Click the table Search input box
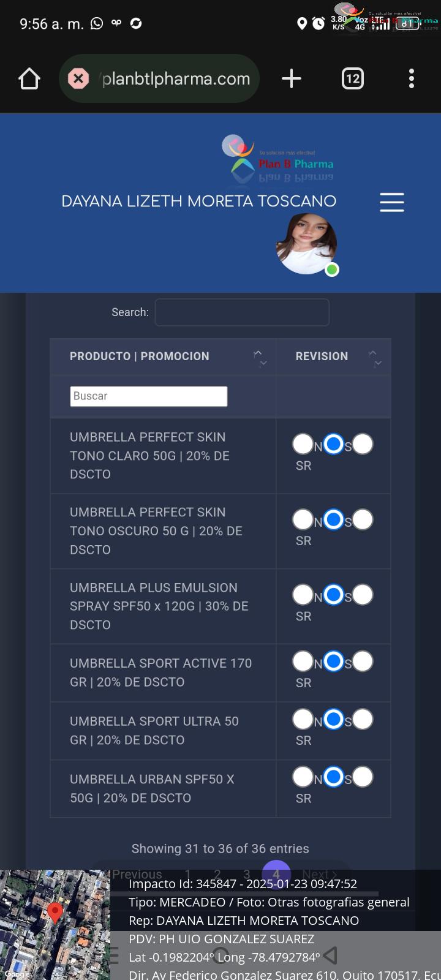This screenshot has height=980, width=441. 242,312
